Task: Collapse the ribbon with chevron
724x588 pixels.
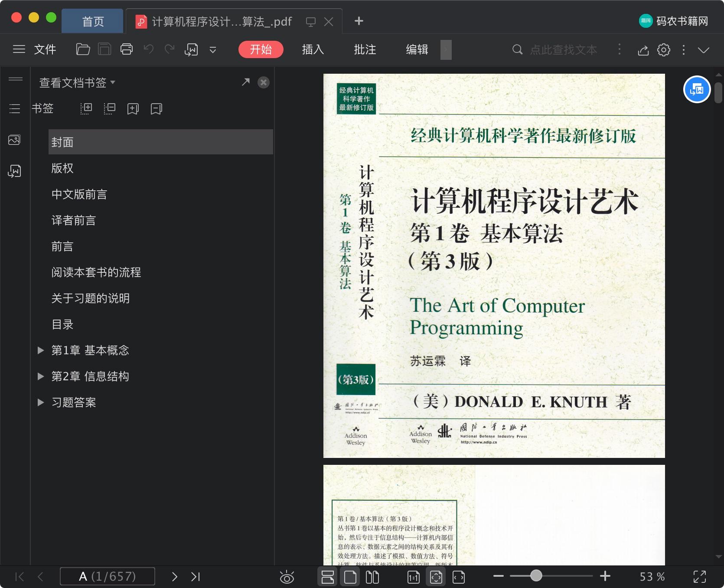Action: [x=704, y=50]
